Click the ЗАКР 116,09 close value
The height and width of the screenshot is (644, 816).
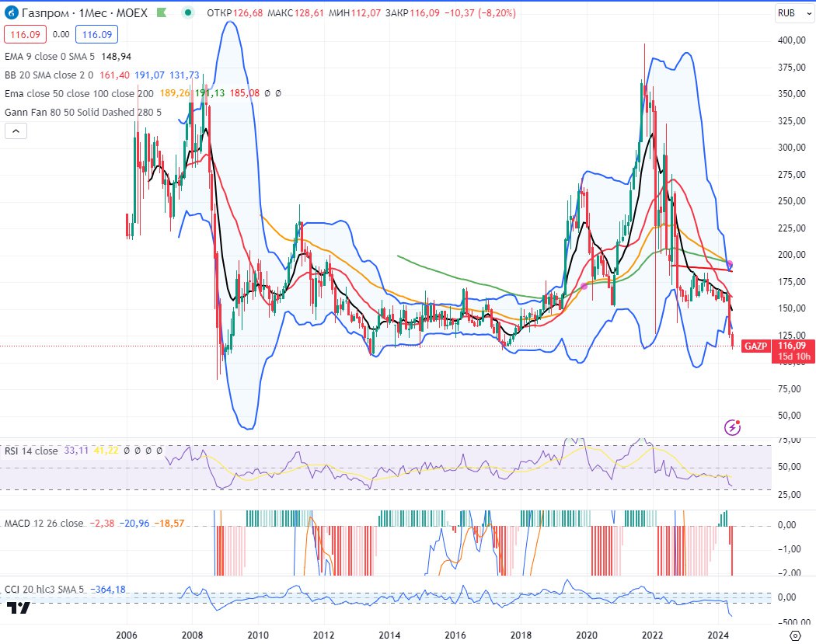[412, 13]
